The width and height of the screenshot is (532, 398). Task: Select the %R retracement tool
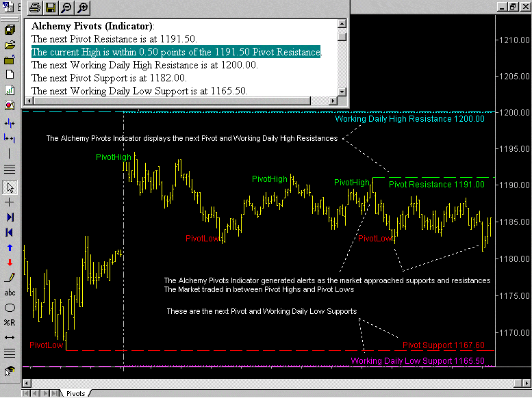(10, 322)
